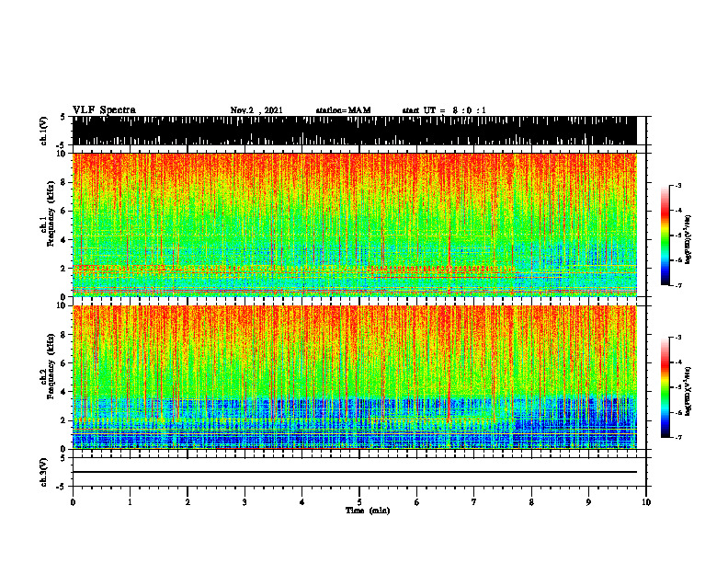728x563 pixels.
Task: Click the "6" kHz tick on ch.1 frequency axis
Action: pyautogui.click(x=63, y=211)
